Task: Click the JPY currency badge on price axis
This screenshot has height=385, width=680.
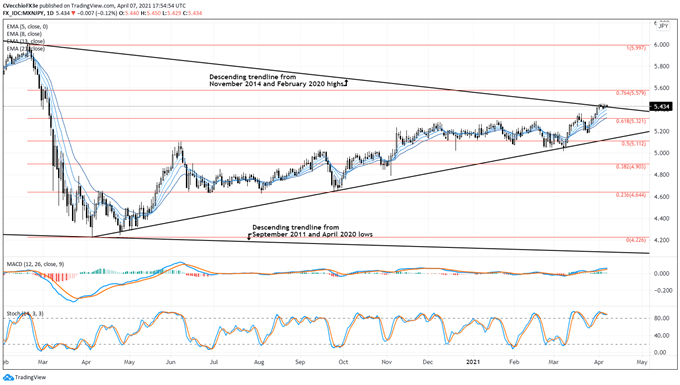Action: (663, 26)
